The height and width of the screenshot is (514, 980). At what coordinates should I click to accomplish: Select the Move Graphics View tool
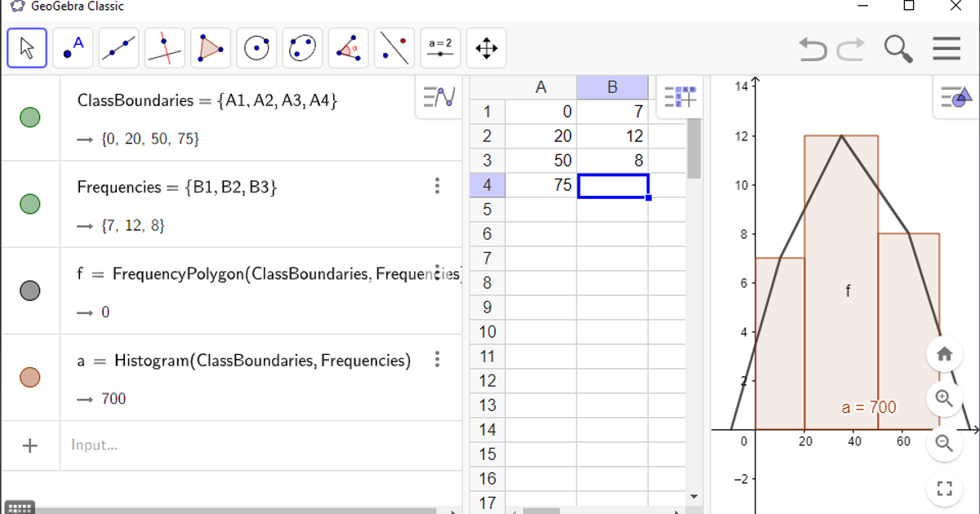click(486, 48)
